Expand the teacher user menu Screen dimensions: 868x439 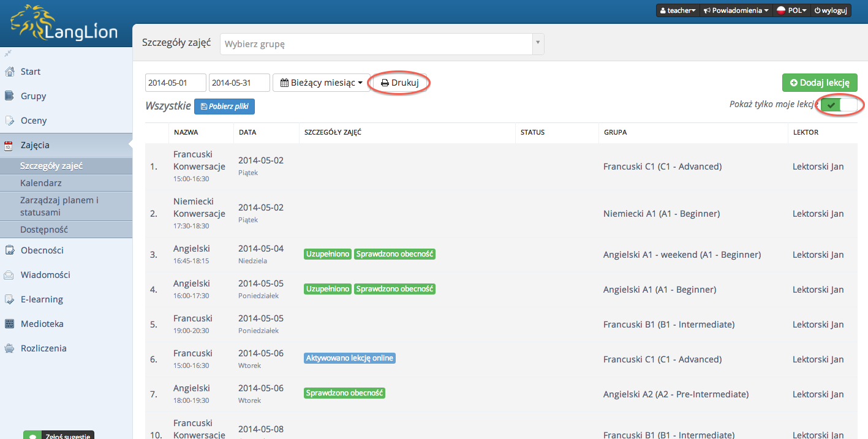[678, 10]
